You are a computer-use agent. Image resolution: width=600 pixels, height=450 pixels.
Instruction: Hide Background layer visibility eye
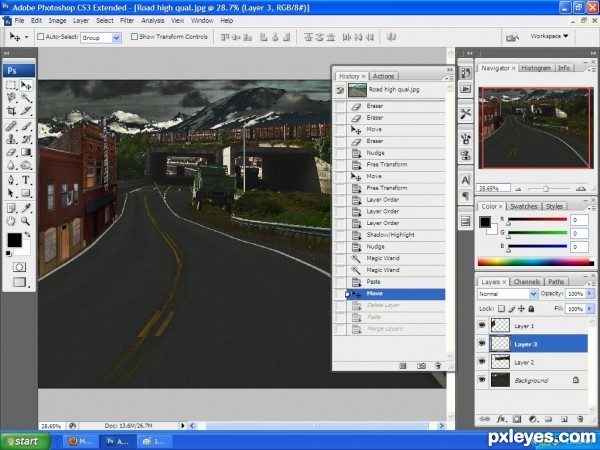[482, 380]
